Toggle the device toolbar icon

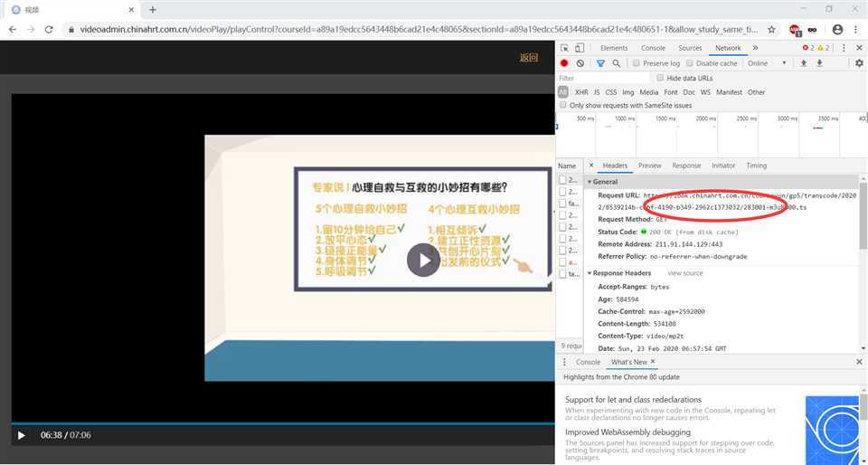(x=580, y=48)
